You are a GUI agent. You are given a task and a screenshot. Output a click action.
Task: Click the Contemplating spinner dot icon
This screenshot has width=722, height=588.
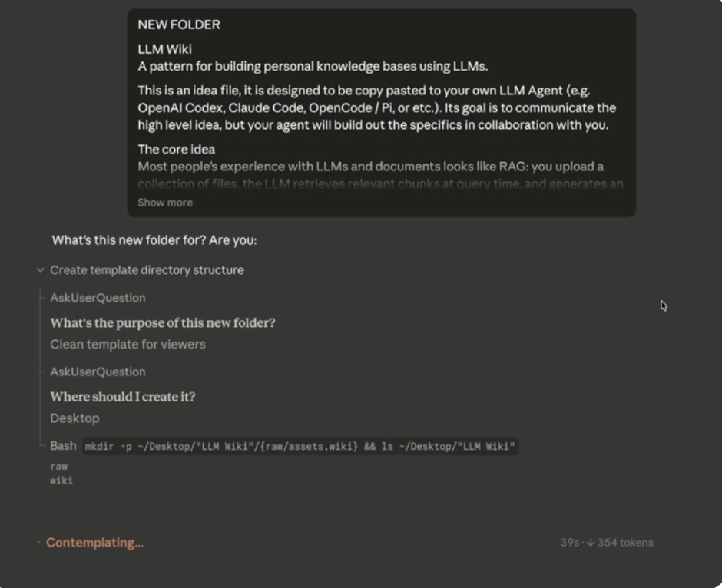[x=38, y=543]
